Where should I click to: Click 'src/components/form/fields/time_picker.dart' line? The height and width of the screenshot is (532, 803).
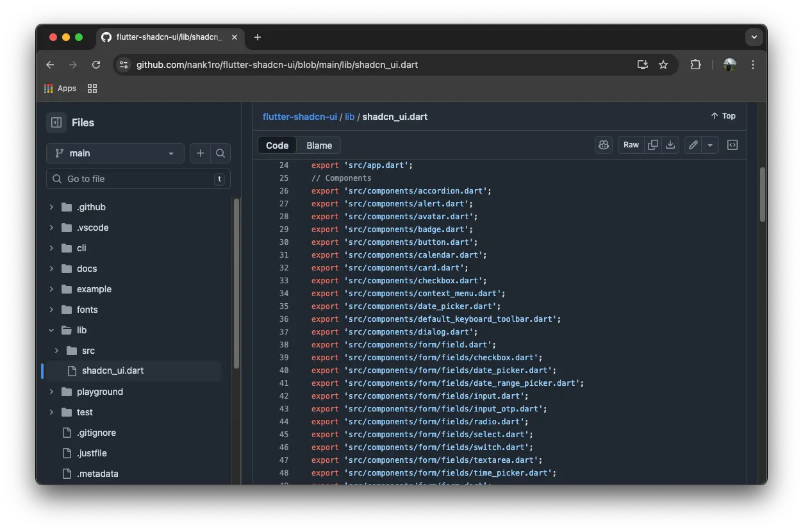[434, 473]
